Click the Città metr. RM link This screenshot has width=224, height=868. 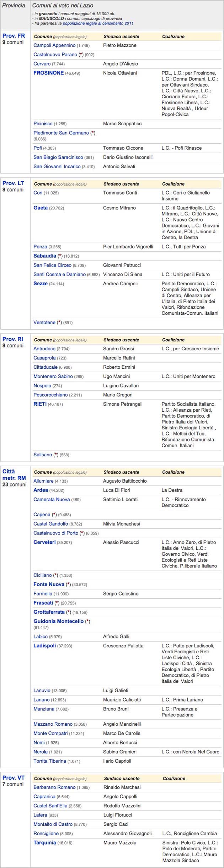point(14,475)
